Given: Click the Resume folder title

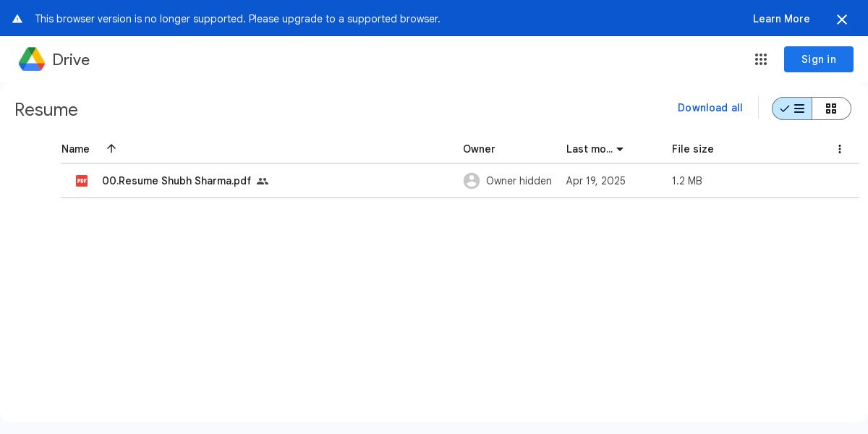Looking at the screenshot, I should (x=46, y=109).
